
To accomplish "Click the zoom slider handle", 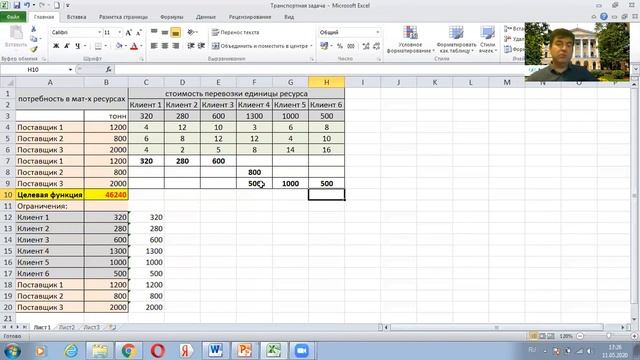I will click(609, 336).
